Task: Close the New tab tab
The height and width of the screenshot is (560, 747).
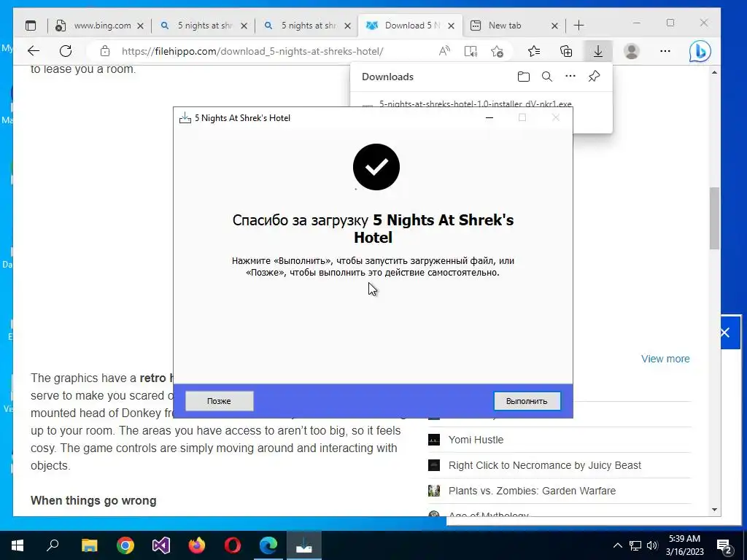Action: [x=554, y=26]
